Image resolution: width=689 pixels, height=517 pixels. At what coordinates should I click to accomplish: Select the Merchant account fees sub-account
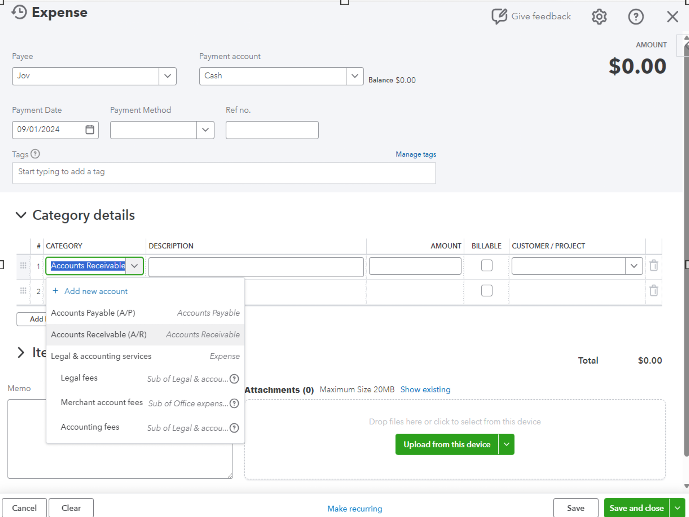145,403
